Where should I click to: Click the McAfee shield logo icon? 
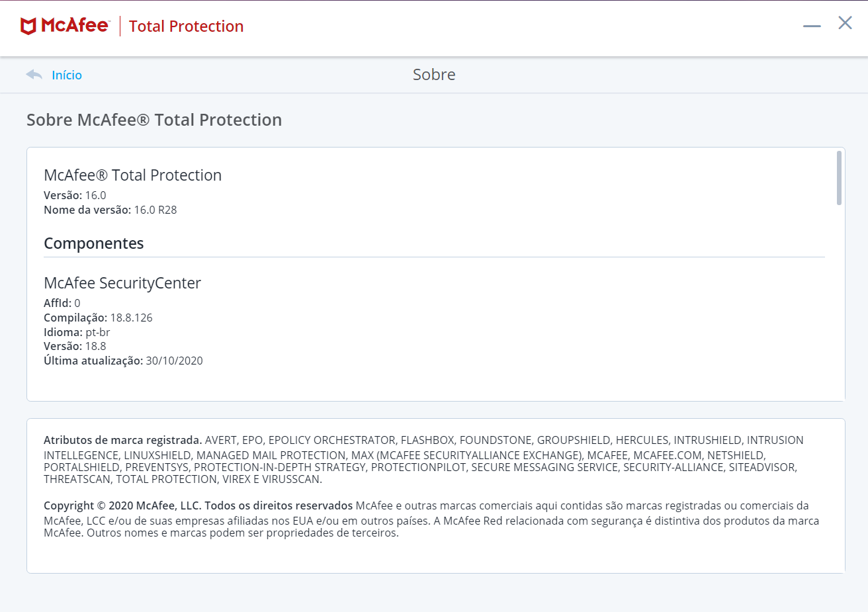[28, 26]
